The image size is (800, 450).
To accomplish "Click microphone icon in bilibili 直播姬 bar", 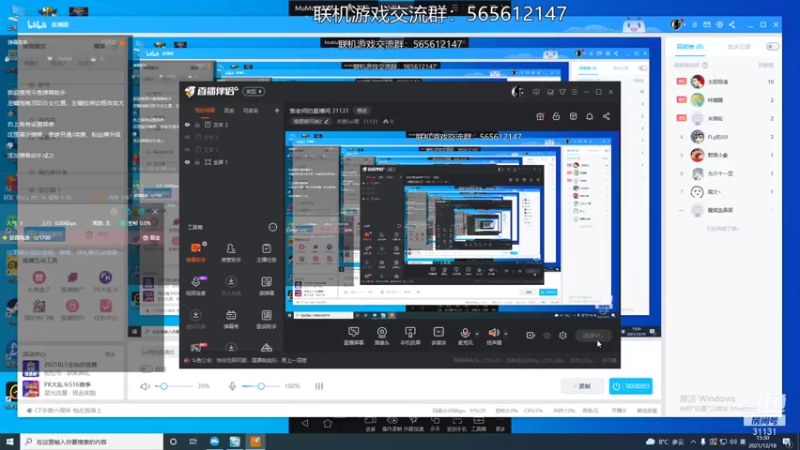I will (232, 386).
